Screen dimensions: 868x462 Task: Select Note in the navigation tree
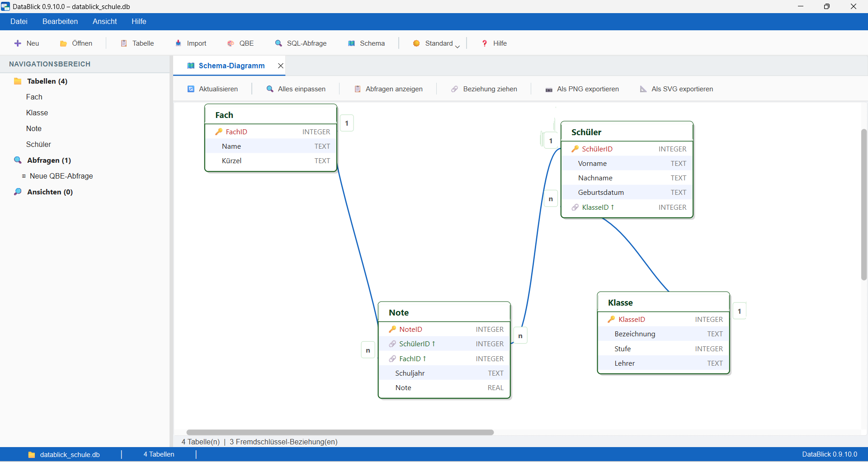pos(34,128)
